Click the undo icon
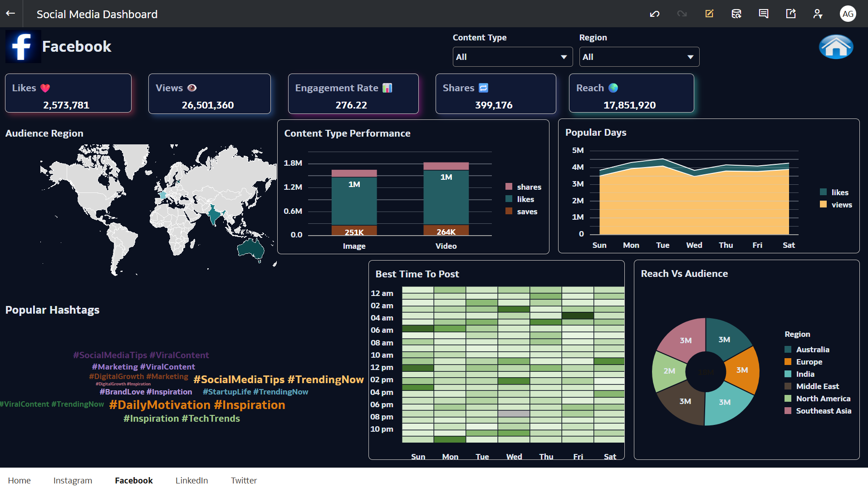 654,14
